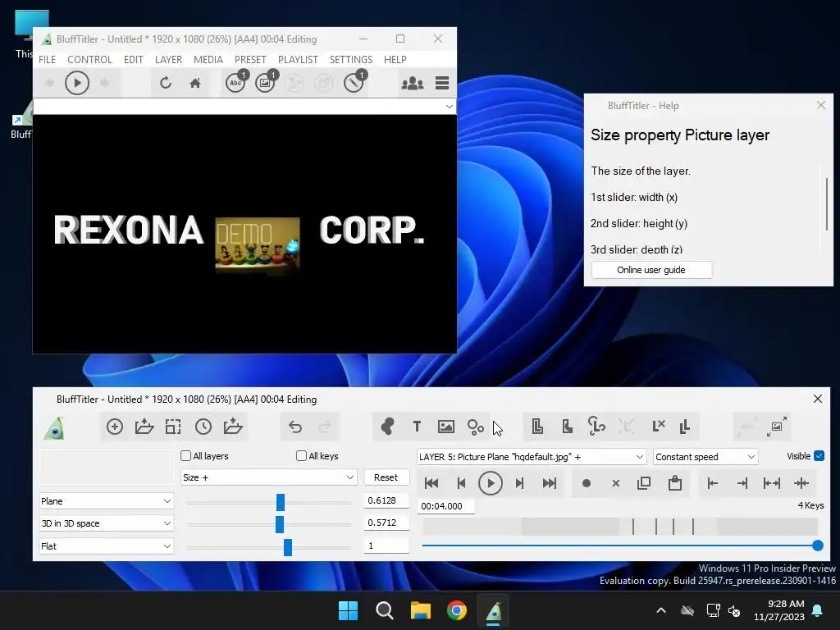The image size is (840, 630).
Task: Open the LAYER 5 Picture Plane dropdown
Action: tap(532, 457)
